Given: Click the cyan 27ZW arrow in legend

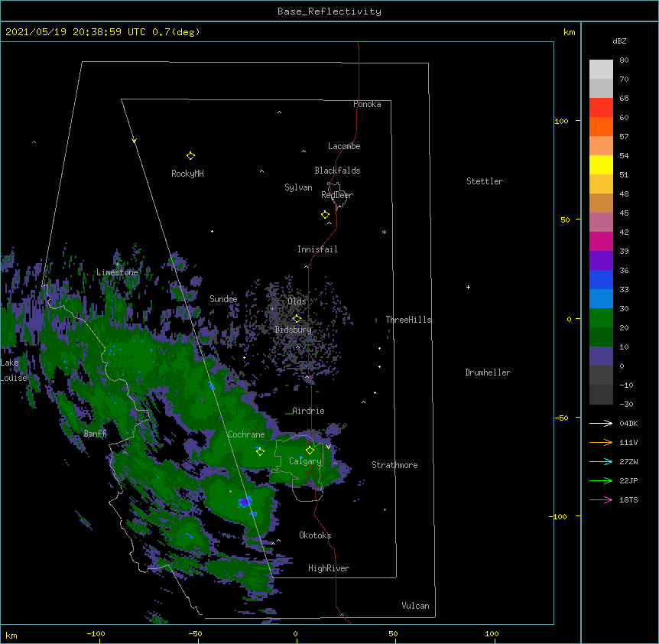Looking at the screenshot, I should (601, 461).
